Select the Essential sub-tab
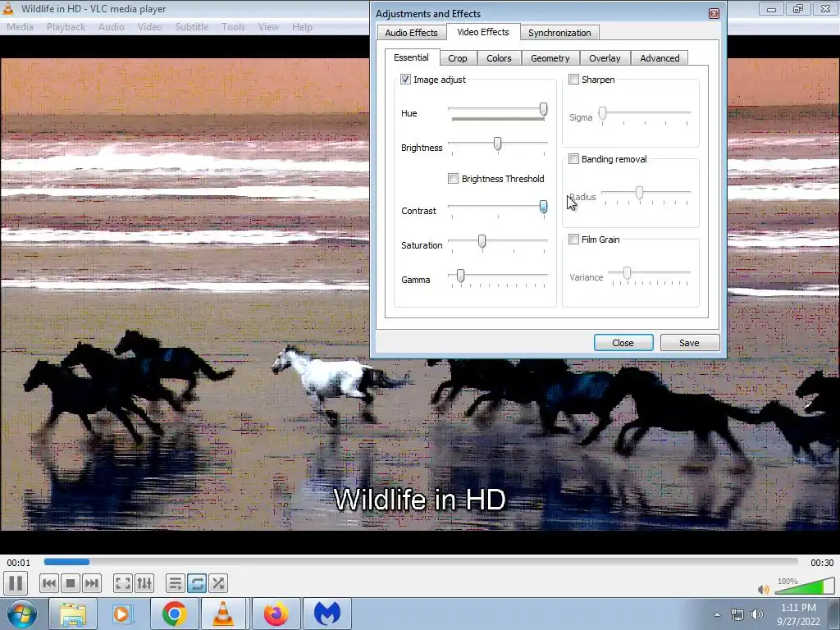840x630 pixels. 412,57
